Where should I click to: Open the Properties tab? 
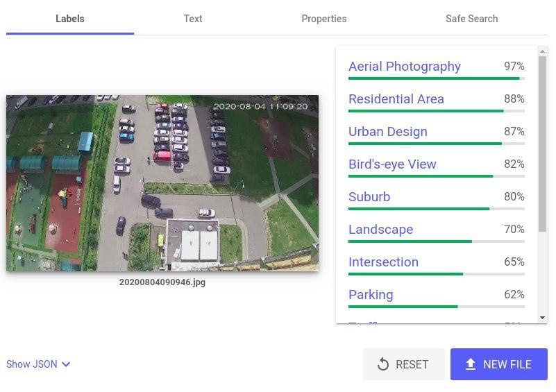coord(324,19)
